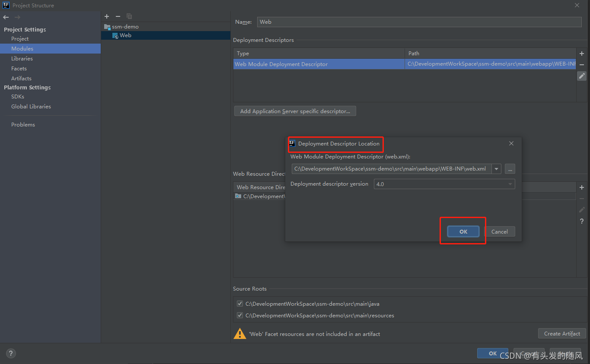This screenshot has width=590, height=364.
Task: Click the back navigation arrow
Action: 6,17
